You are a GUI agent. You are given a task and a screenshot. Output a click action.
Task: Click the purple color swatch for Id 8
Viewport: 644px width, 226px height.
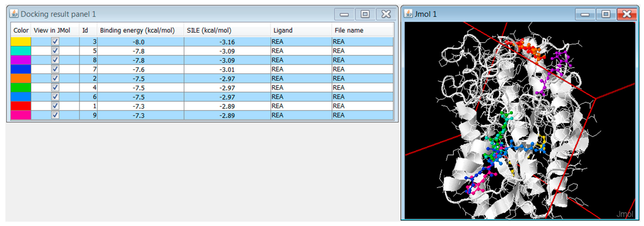(21, 60)
